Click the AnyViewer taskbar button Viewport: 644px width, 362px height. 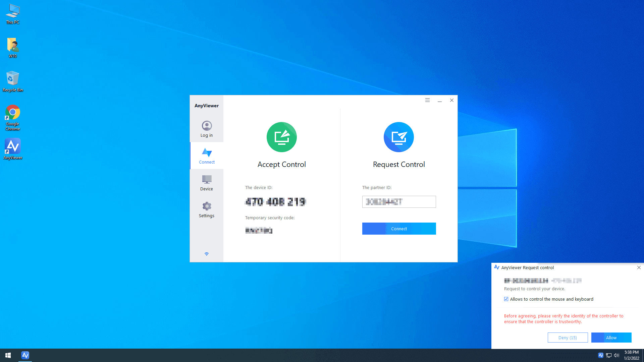pos(25,355)
